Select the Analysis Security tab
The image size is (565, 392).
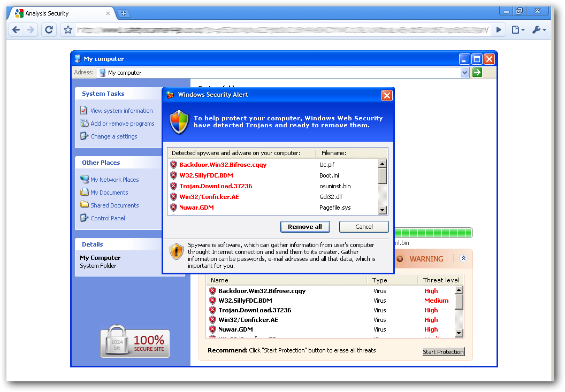click(62, 13)
